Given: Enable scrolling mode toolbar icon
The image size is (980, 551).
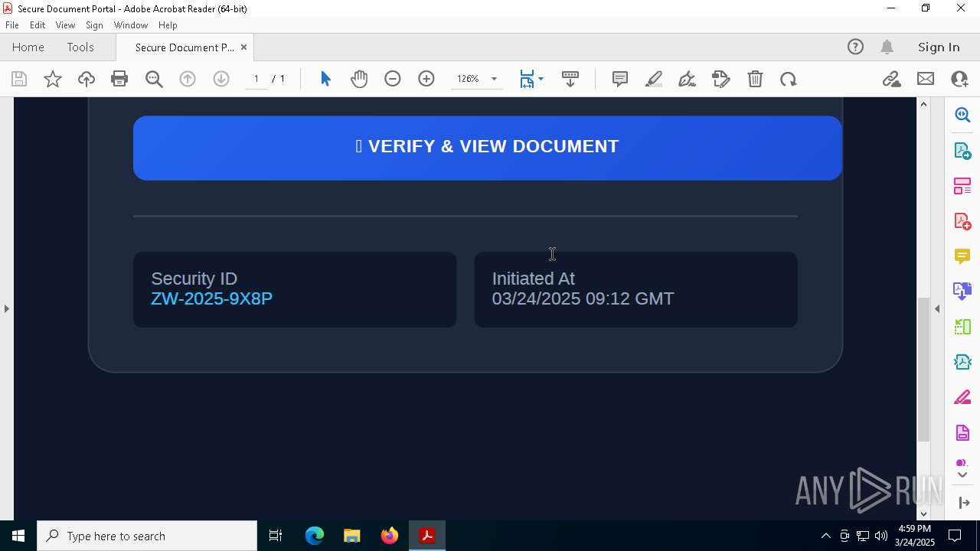Looking at the screenshot, I should pyautogui.click(x=570, y=79).
